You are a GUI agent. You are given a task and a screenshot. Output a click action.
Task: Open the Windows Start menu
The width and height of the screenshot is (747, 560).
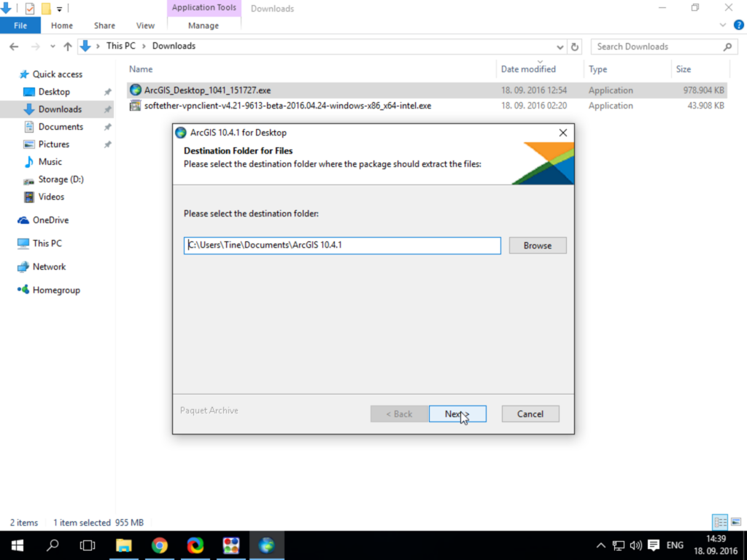18,545
